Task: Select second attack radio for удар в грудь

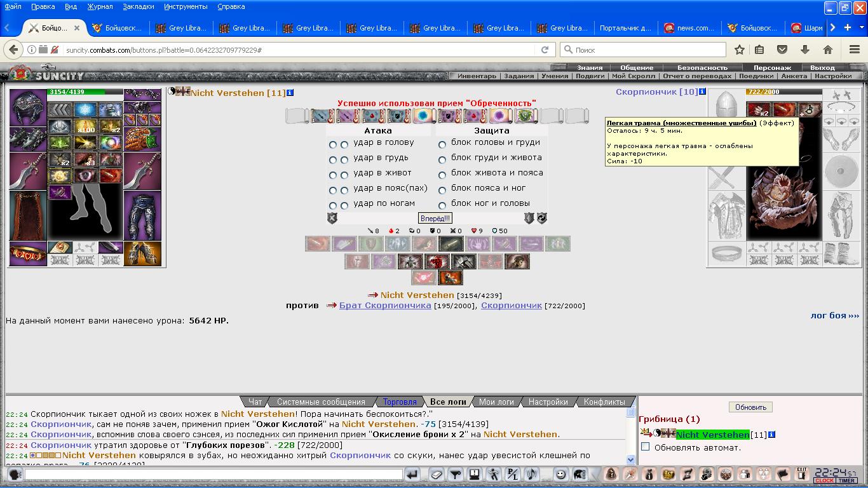Action: (x=344, y=160)
